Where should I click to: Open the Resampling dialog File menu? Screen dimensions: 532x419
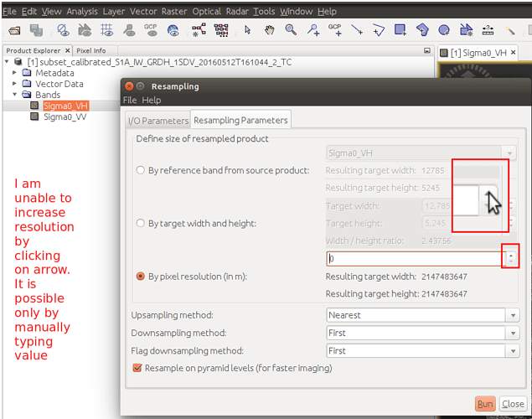pyautogui.click(x=130, y=100)
